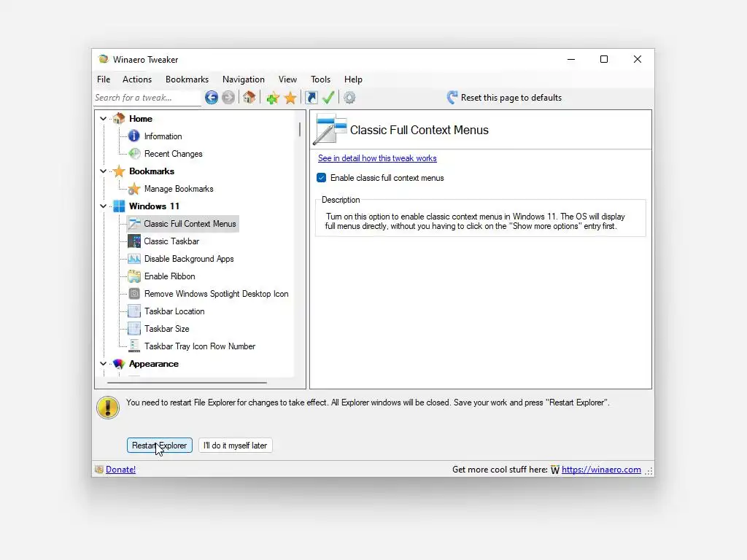Open settings via the gear toolbar icon
This screenshot has width=747, height=560.
click(349, 98)
